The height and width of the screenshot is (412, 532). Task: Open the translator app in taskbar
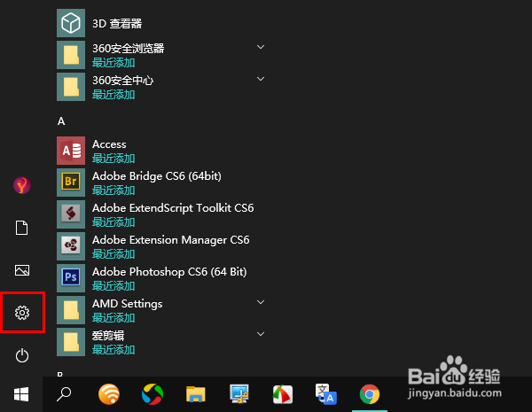click(x=326, y=394)
